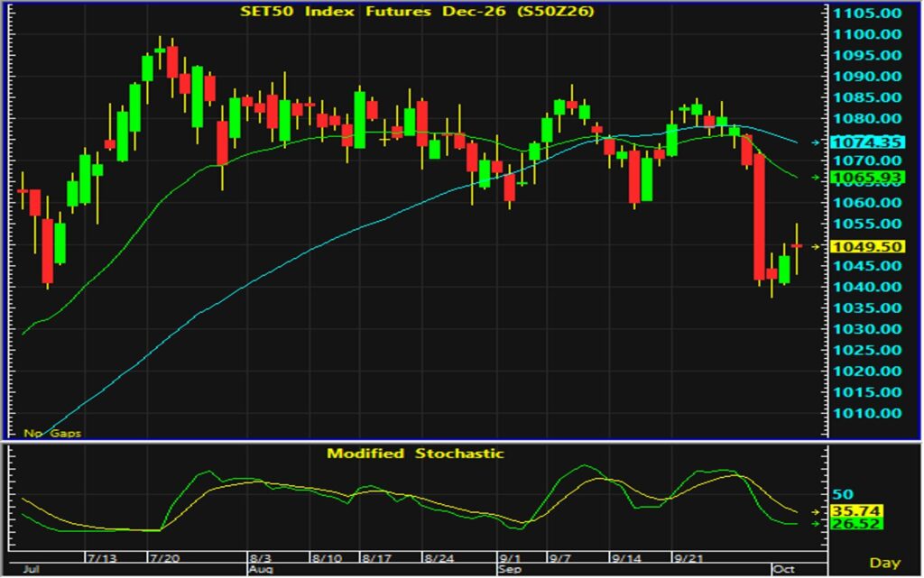Select the cyan 1074.35 moving average tag
Viewport: 924px width, 578px height.
click(x=867, y=142)
